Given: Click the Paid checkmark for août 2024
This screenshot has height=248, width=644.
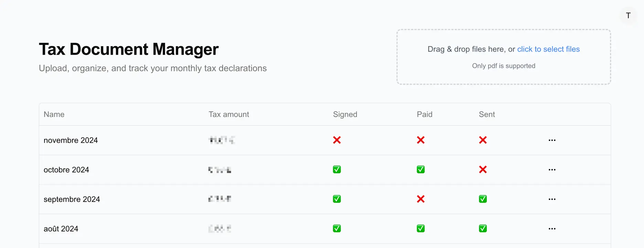Looking at the screenshot, I should 421,229.
